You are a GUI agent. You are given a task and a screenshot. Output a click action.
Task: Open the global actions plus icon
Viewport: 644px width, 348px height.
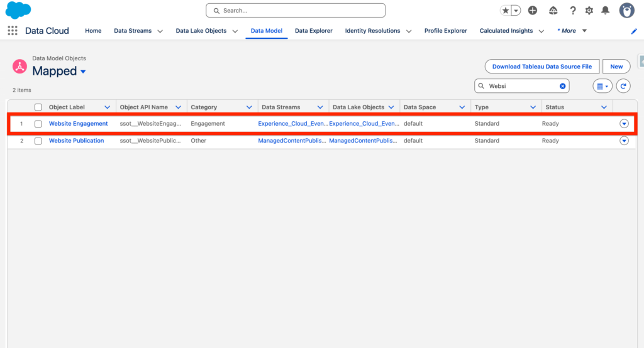pyautogui.click(x=533, y=11)
